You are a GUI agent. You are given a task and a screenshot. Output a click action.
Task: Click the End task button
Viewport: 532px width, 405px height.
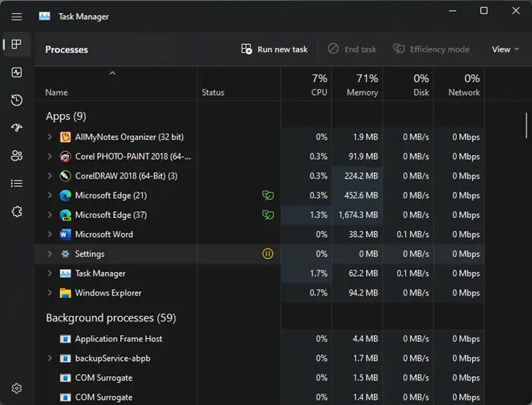(x=352, y=49)
